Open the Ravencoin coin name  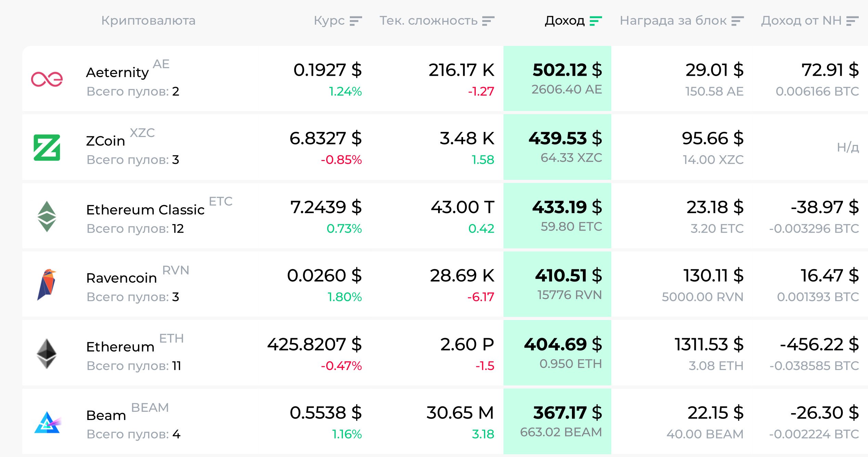point(122,278)
